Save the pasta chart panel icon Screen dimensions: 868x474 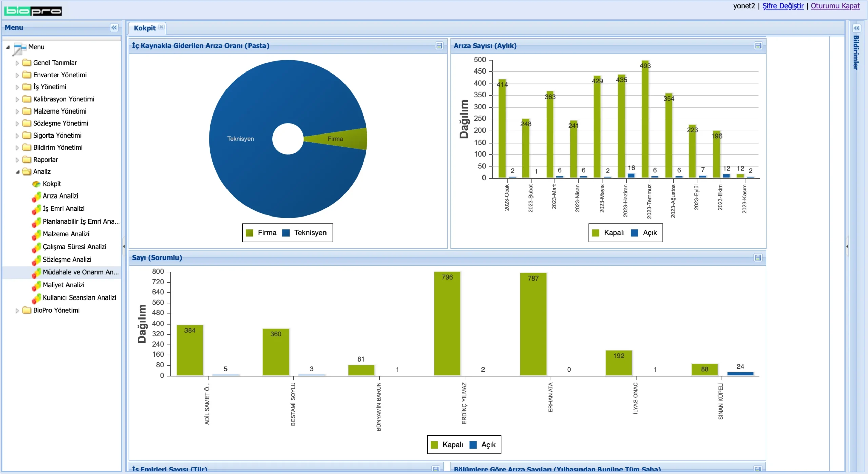tap(439, 46)
